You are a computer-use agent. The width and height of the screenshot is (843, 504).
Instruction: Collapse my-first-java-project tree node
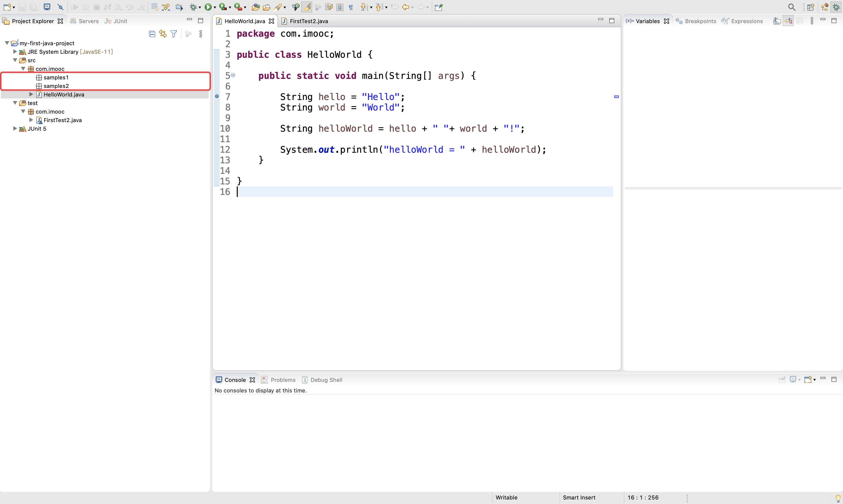pyautogui.click(x=7, y=43)
